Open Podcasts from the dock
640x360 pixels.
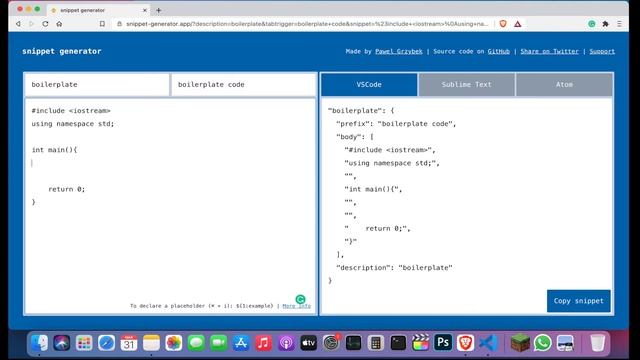[x=286, y=343]
